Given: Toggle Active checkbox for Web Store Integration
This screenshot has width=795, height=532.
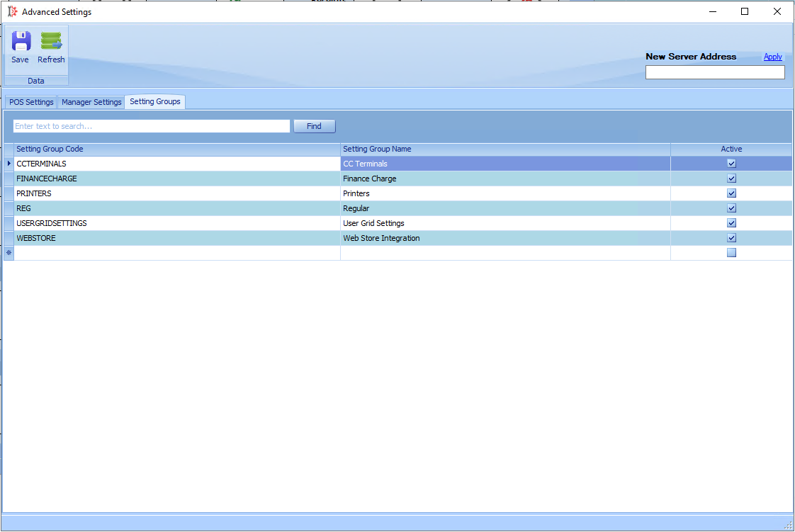Looking at the screenshot, I should tap(731, 237).
